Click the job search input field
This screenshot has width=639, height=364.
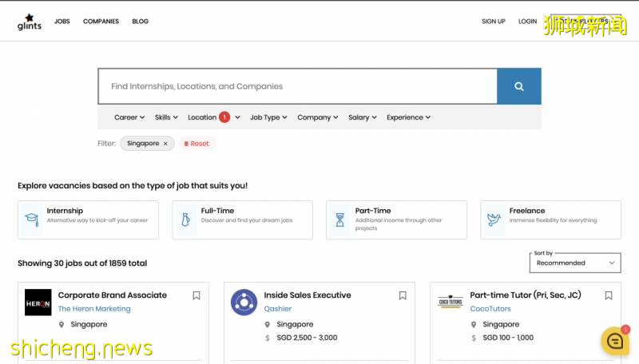coord(297,86)
